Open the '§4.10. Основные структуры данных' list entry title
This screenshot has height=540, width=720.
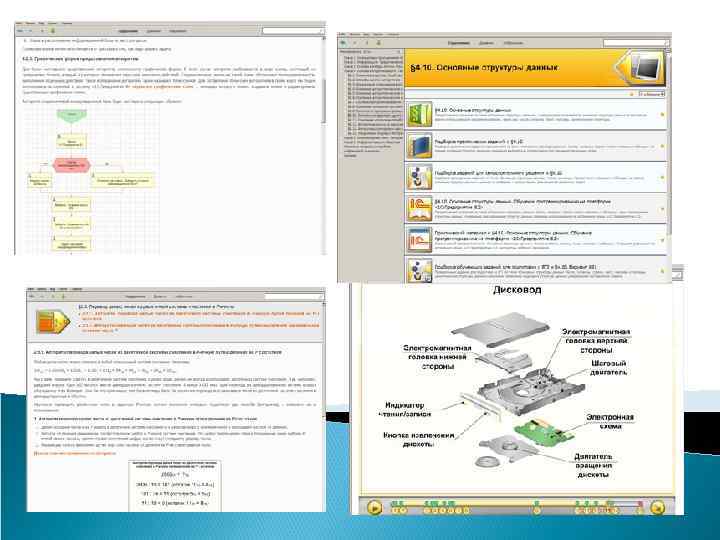pyautogui.click(x=473, y=110)
